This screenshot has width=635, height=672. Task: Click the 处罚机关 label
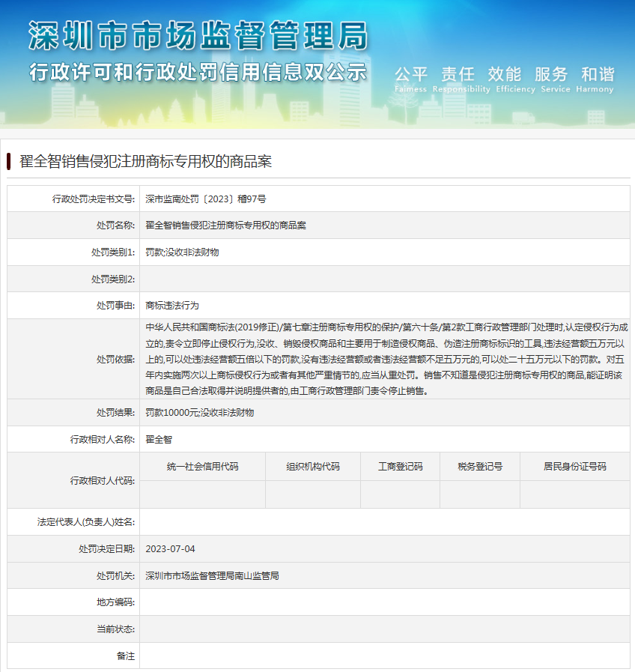click(115, 576)
